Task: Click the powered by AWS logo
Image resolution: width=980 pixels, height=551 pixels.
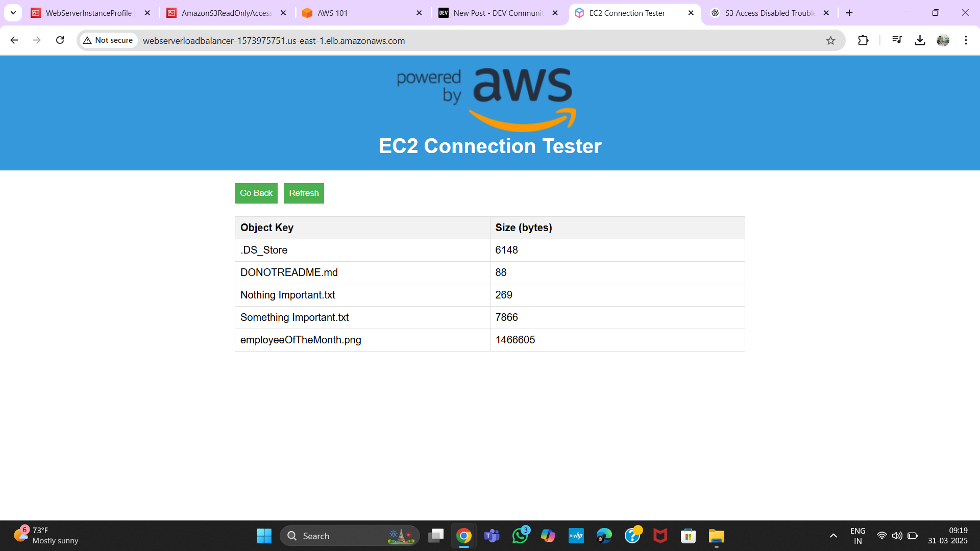Action: [487, 99]
